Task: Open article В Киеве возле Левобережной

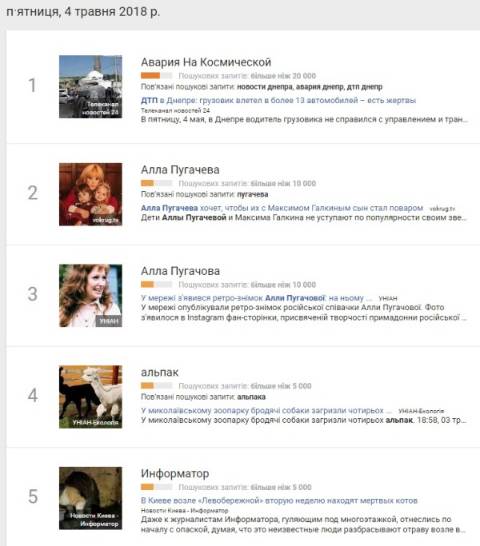Action: pos(279,501)
